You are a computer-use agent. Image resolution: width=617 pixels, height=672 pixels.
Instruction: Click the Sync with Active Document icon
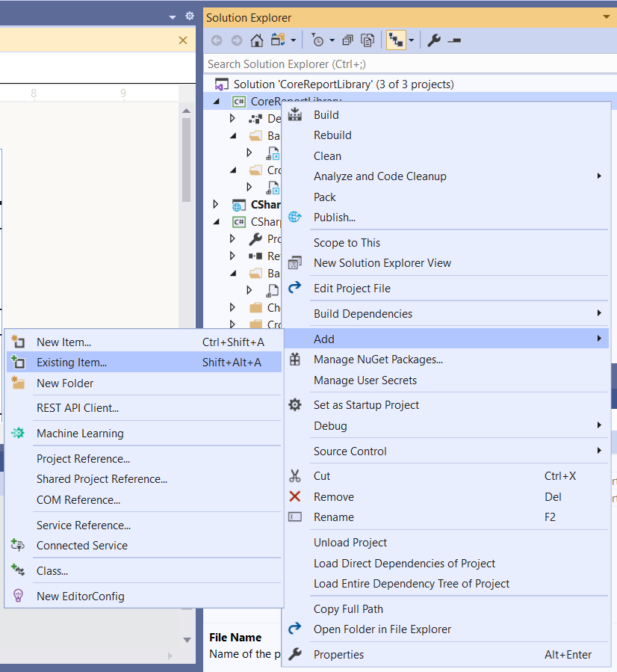(x=367, y=40)
